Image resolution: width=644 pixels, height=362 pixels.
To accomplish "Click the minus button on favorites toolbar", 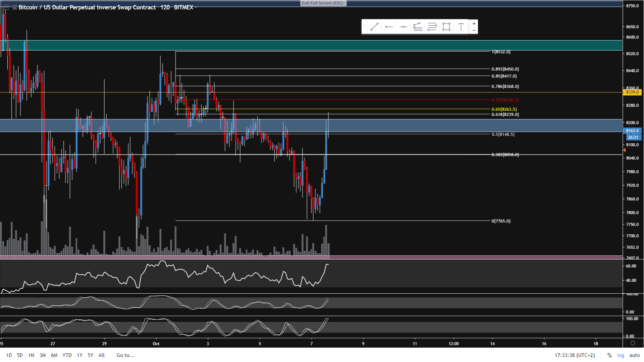I will coord(474,31).
